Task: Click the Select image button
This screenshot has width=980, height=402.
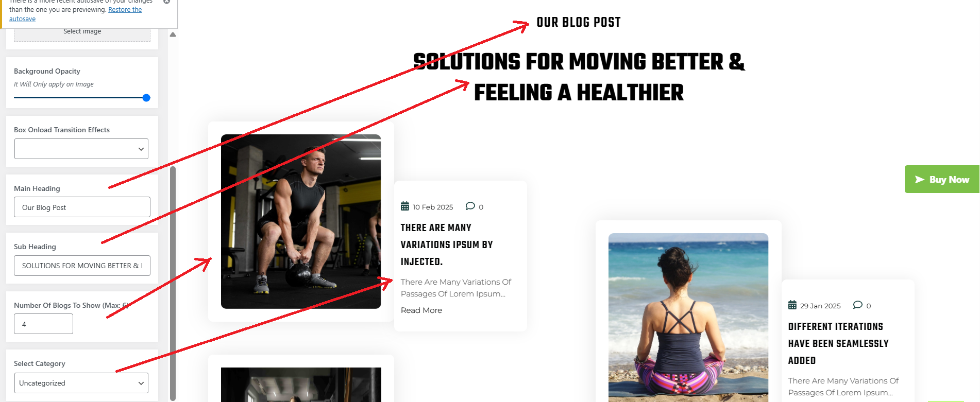Action: [x=82, y=32]
